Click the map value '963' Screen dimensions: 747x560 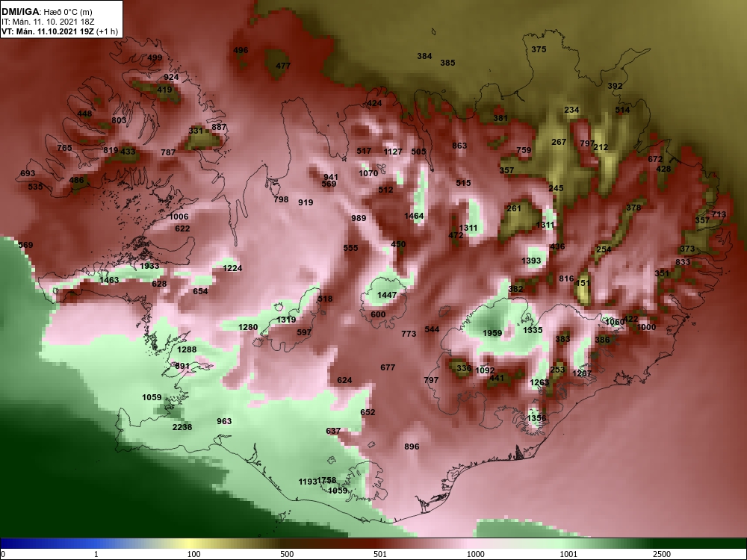[x=224, y=421]
